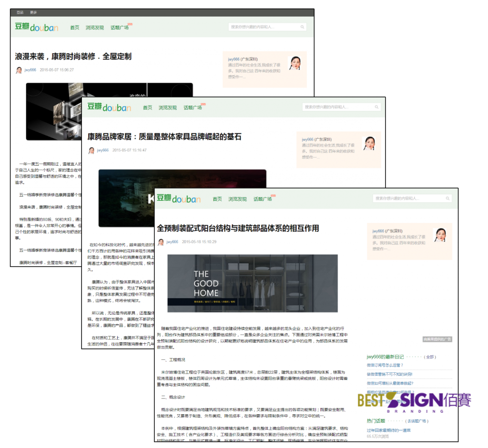
Task: Open 浏览发现 in front window
Action: coord(237,199)
